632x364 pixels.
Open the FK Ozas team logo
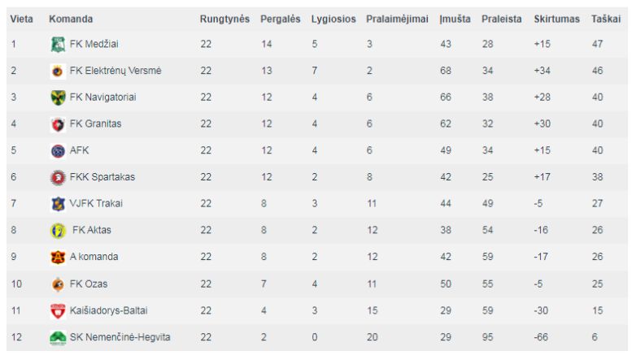(58, 284)
